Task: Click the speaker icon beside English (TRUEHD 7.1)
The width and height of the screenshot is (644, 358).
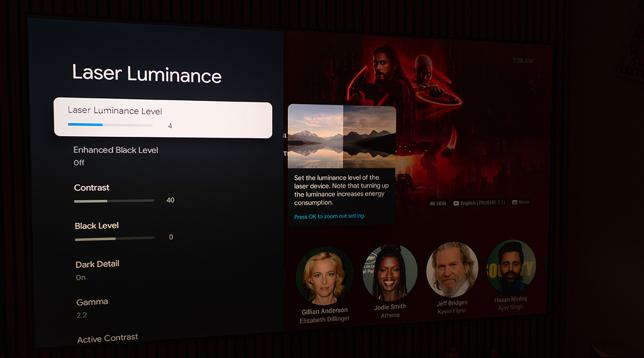Action: (x=456, y=203)
